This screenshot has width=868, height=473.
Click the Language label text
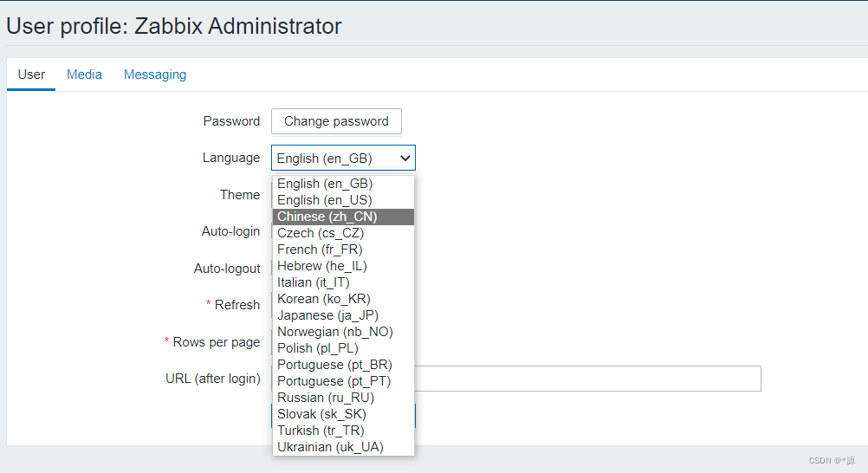pyautogui.click(x=230, y=158)
